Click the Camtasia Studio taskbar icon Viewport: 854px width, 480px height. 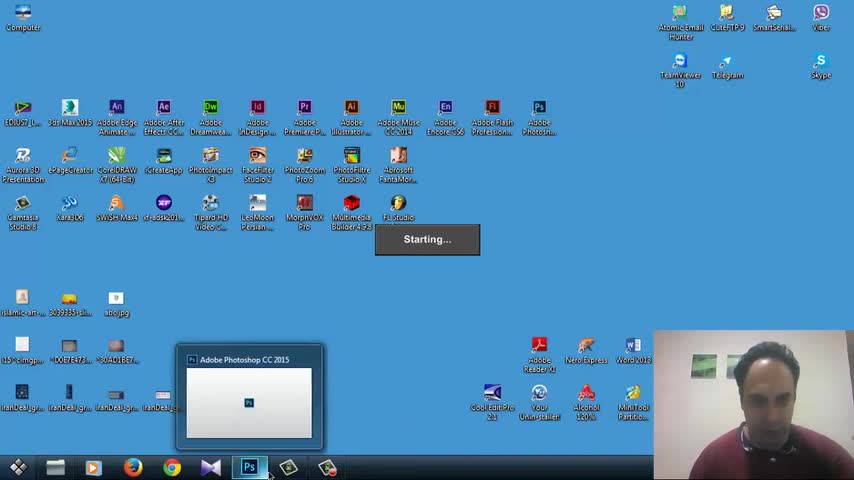(x=289, y=467)
